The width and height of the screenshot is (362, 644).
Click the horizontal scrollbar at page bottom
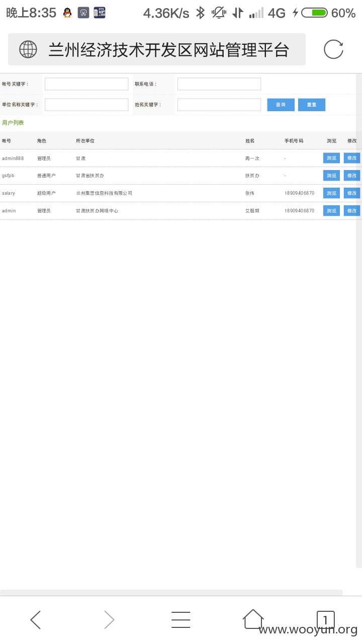tap(171, 593)
